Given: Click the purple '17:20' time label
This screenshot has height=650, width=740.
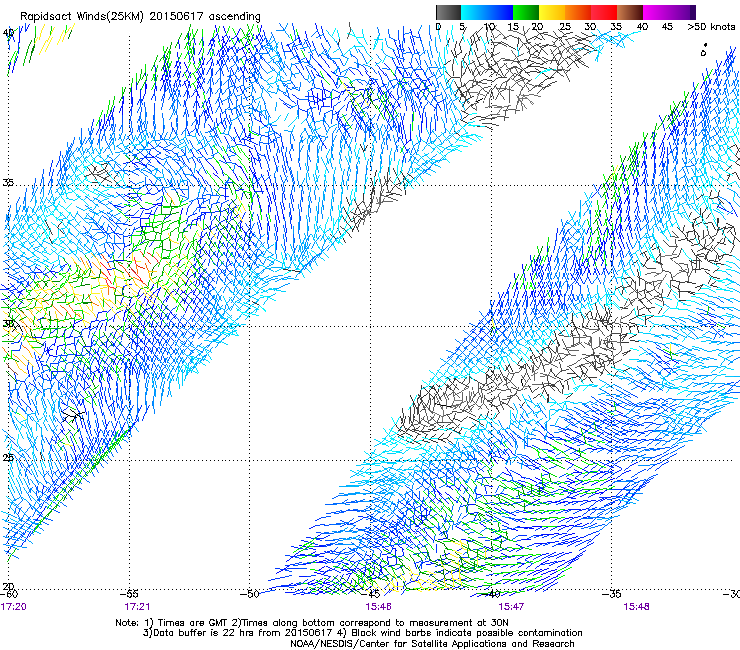Looking at the screenshot, I should tap(14, 607).
